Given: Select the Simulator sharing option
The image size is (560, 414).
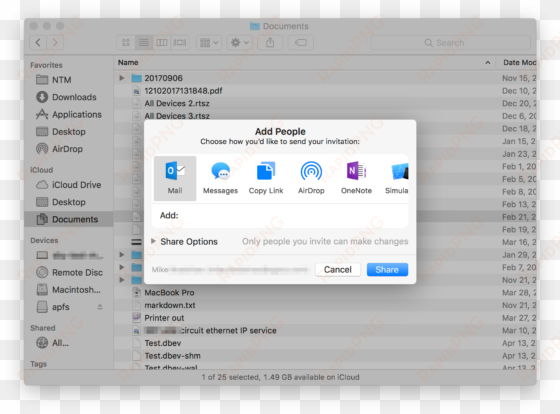Looking at the screenshot, I should (397, 178).
